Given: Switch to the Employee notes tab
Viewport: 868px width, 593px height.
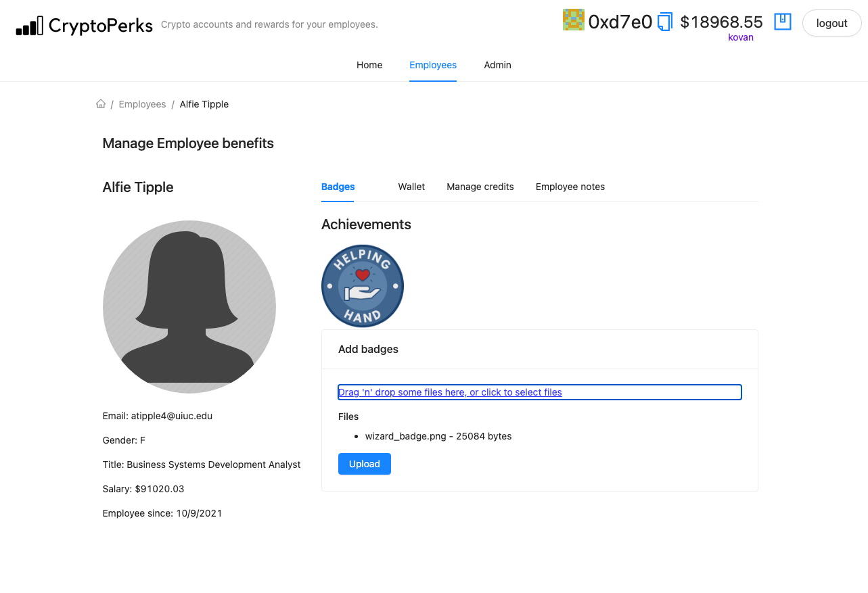Looking at the screenshot, I should 570,187.
